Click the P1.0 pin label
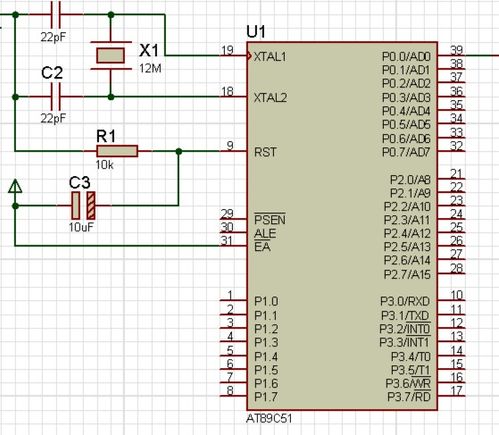The width and height of the screenshot is (499, 435). click(266, 301)
